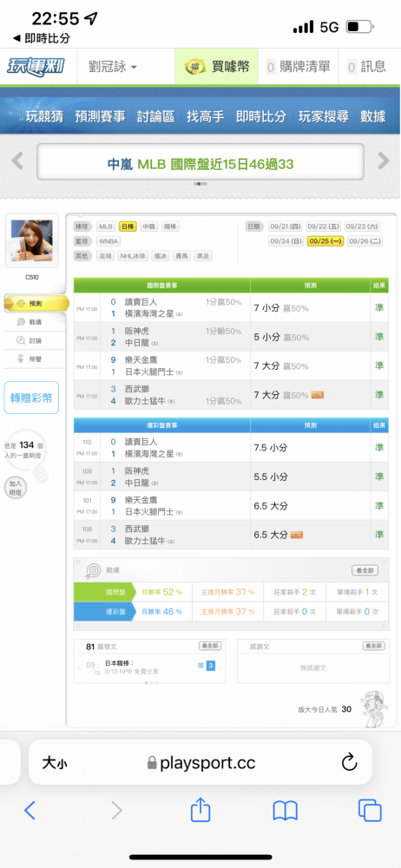The image size is (401, 868).
Task: Open the 即時比分 menu item
Action: tap(261, 116)
